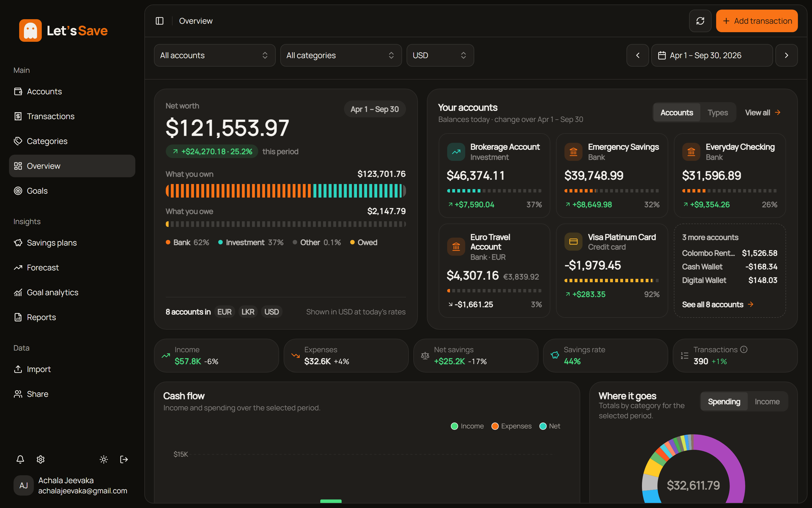Click Visa Platinum Card icon
The height and width of the screenshot is (508, 812).
click(x=573, y=242)
